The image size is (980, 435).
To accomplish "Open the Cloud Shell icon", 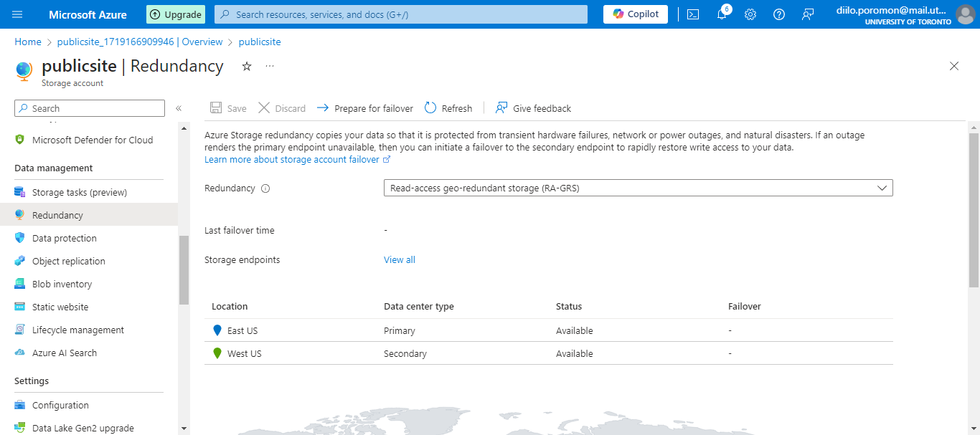I will pos(693,14).
